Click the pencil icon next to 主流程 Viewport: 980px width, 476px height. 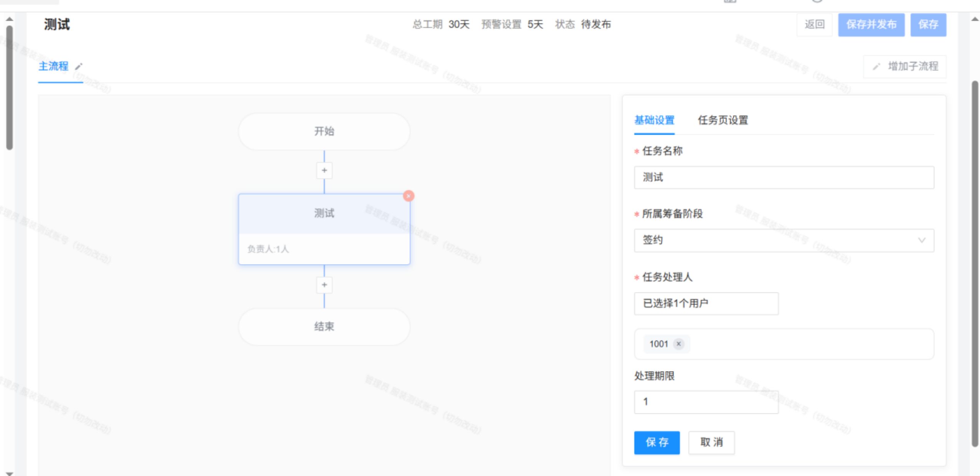click(x=79, y=66)
